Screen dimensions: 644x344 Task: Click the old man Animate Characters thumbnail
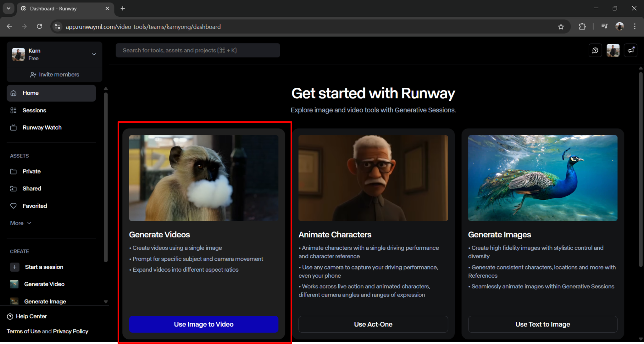coord(373,178)
